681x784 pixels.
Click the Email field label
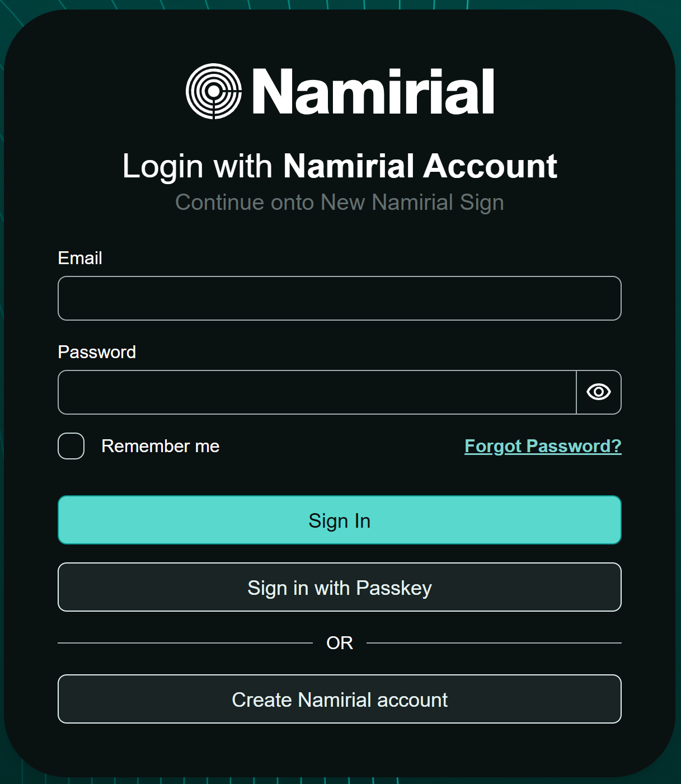(x=80, y=258)
